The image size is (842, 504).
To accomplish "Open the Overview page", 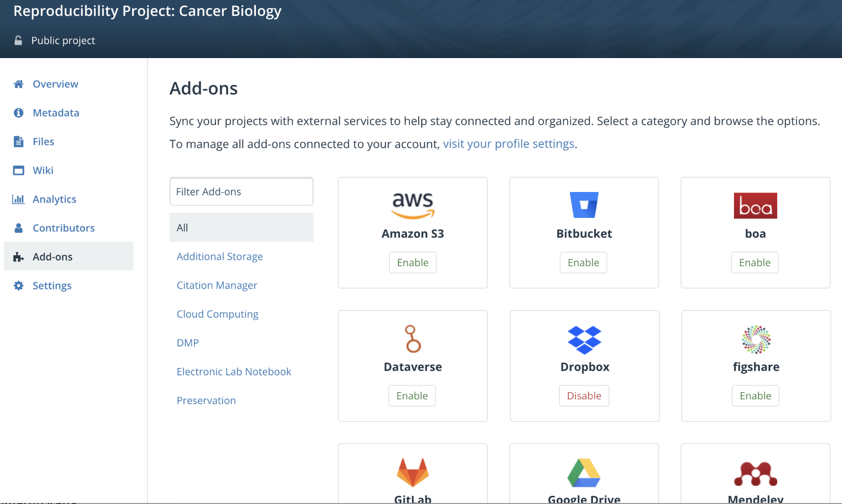I will point(55,84).
